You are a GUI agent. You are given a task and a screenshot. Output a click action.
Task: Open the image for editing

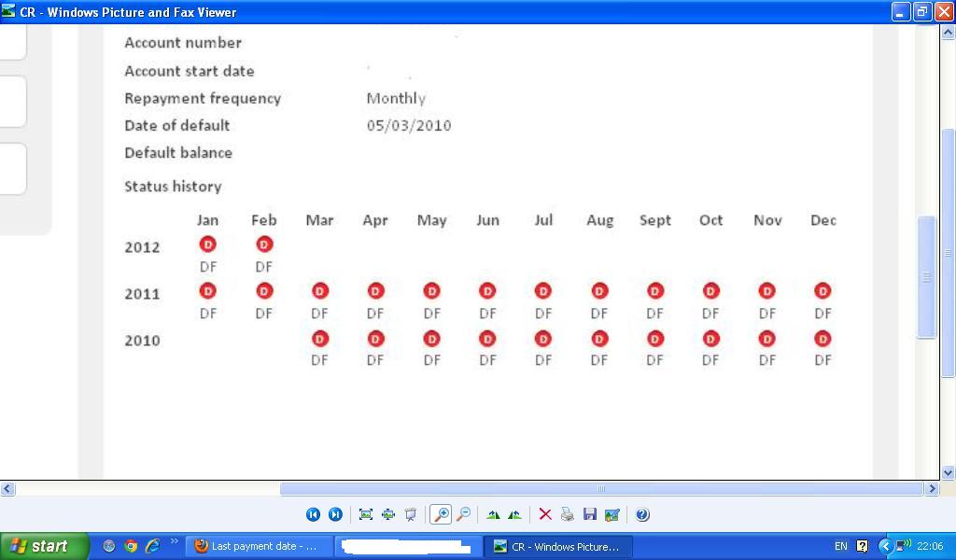pyautogui.click(x=612, y=514)
